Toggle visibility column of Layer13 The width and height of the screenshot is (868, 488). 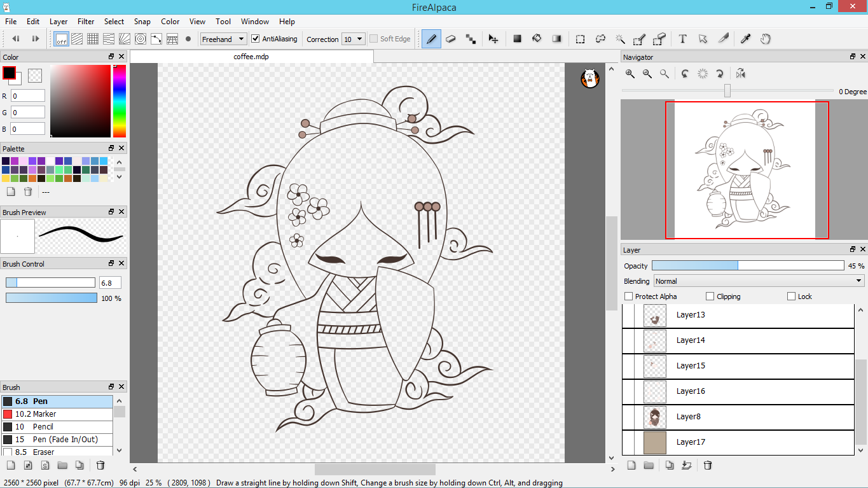(x=629, y=315)
